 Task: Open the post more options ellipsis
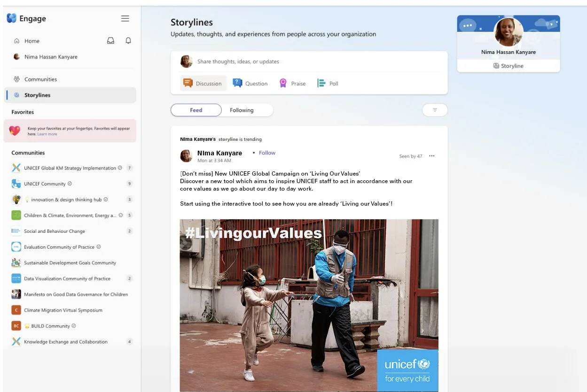[432, 156]
